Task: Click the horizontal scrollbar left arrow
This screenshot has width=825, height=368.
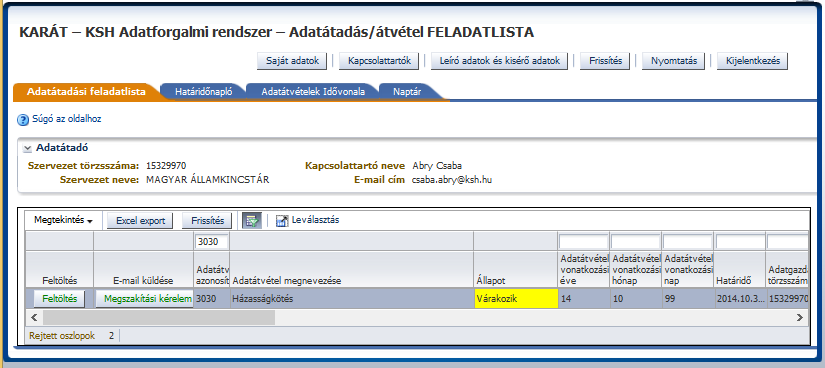Action: pyautogui.click(x=34, y=317)
